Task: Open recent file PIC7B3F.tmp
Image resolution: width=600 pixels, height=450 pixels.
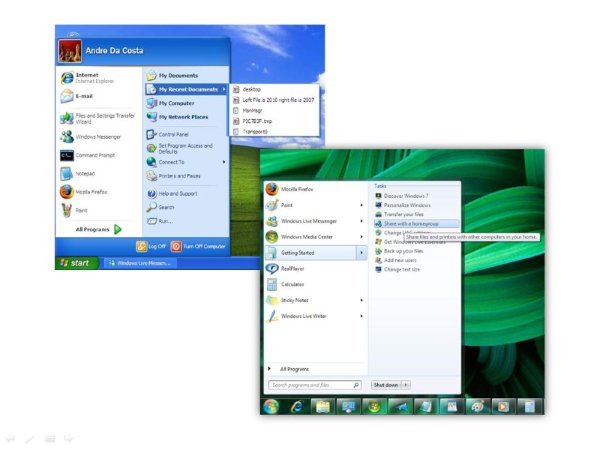Action: pos(253,121)
